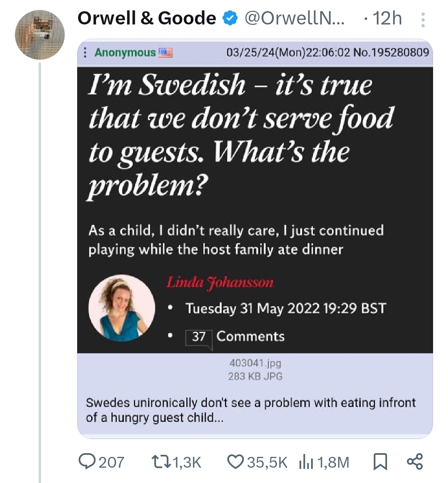Open the tweet's three-dot more menu

coord(423,19)
